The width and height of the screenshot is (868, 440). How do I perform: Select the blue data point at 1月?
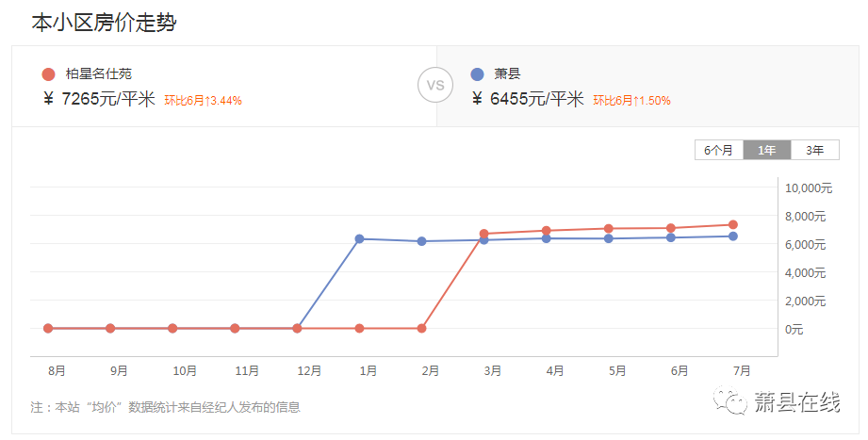[359, 238]
